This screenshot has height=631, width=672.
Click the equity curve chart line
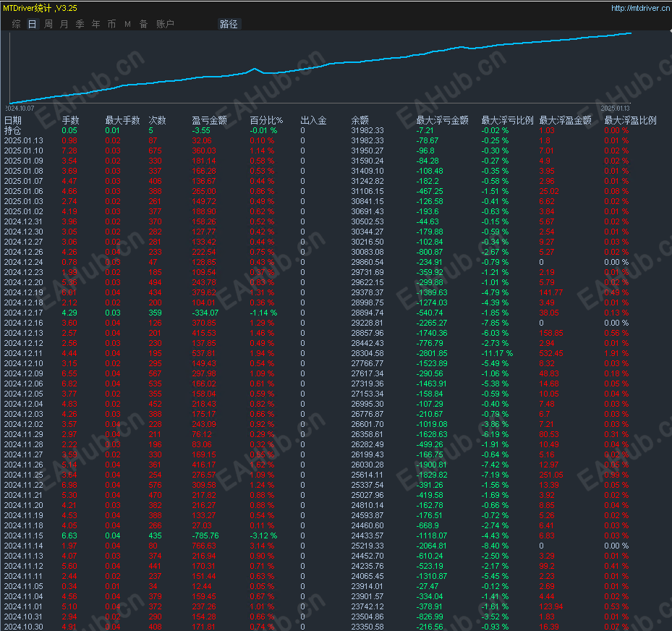point(320,67)
